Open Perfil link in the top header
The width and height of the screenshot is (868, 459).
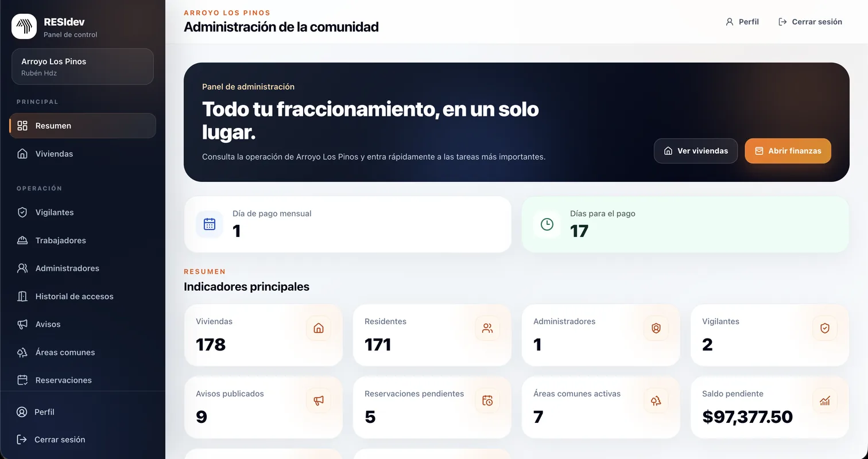(x=742, y=22)
